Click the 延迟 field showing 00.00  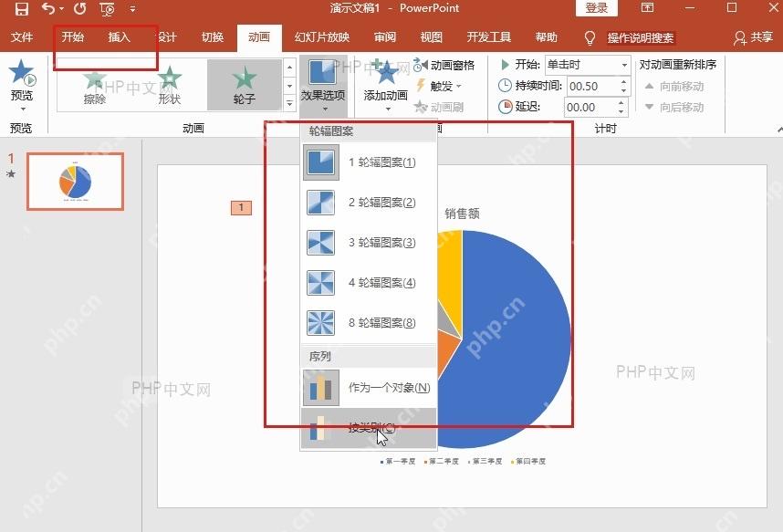point(590,107)
